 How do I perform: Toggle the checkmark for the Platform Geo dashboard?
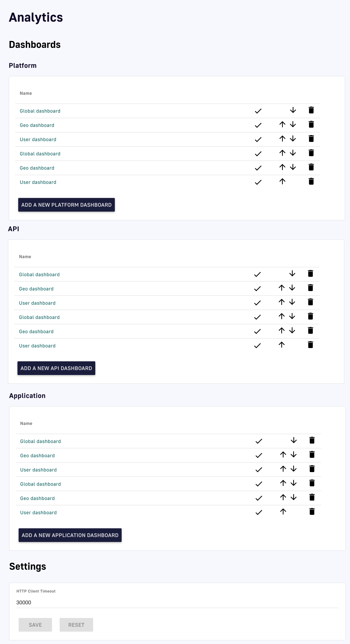click(258, 125)
